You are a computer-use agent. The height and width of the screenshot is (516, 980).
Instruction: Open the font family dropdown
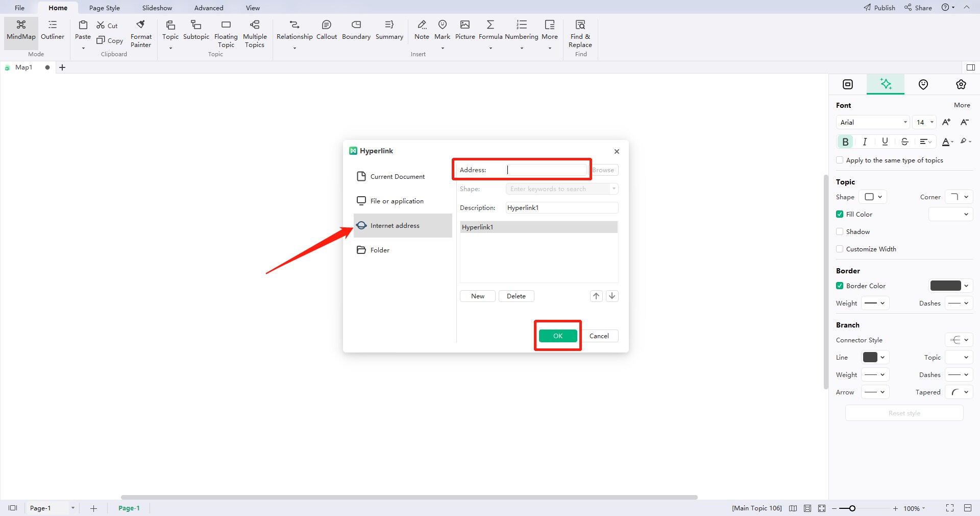click(x=872, y=122)
